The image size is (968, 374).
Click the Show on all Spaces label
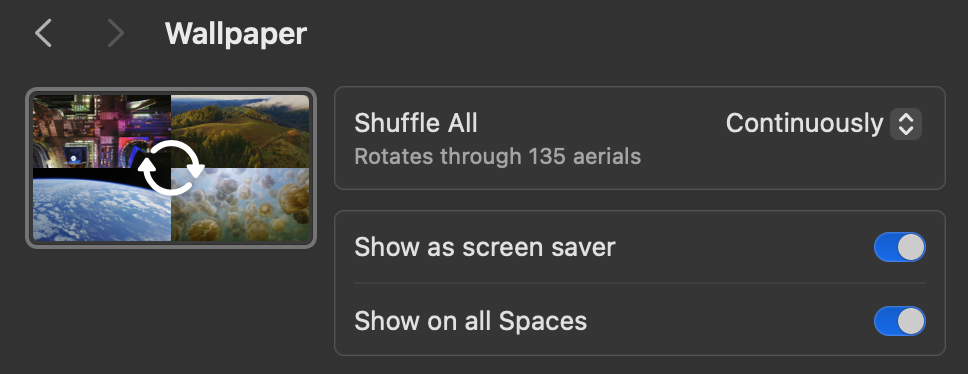(x=470, y=321)
